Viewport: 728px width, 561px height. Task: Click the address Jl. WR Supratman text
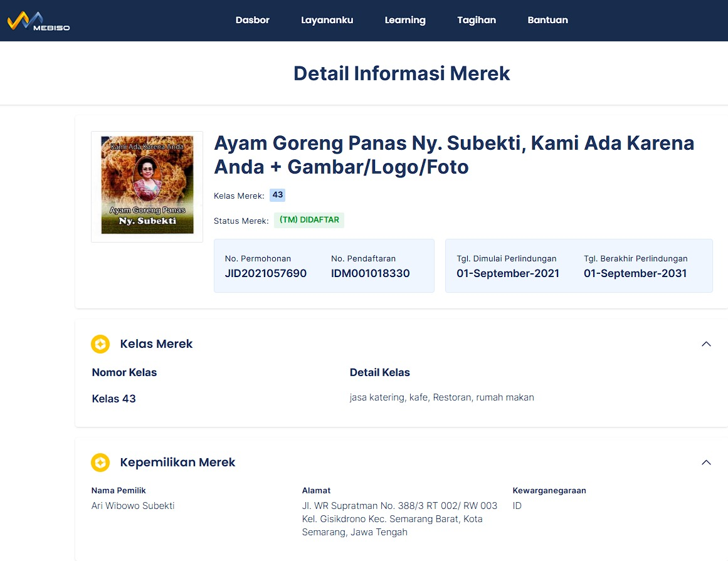(399, 519)
